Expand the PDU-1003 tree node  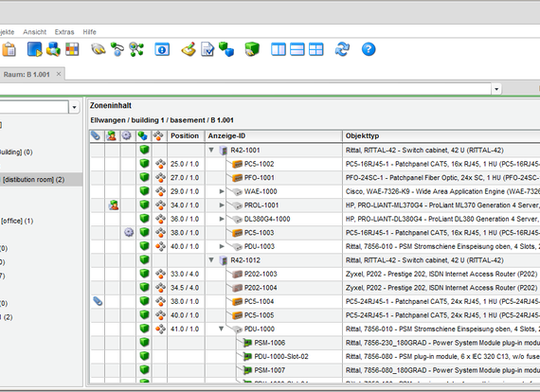coord(222,246)
